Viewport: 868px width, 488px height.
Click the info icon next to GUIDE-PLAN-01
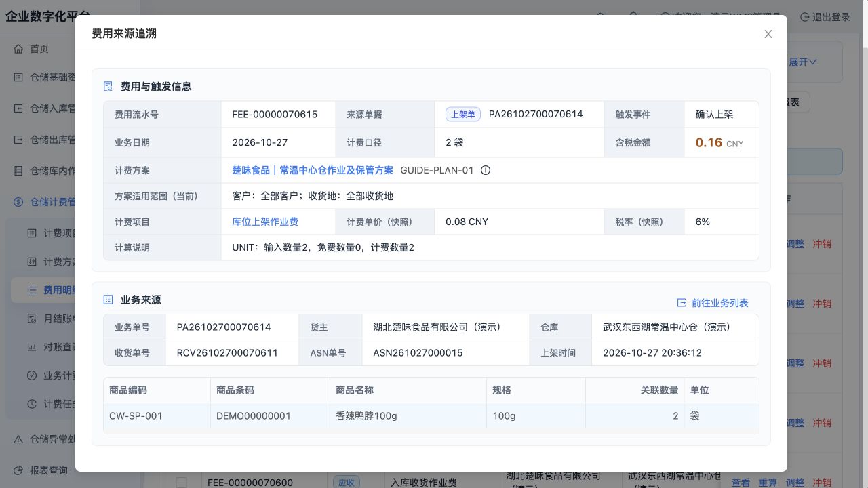pos(486,170)
